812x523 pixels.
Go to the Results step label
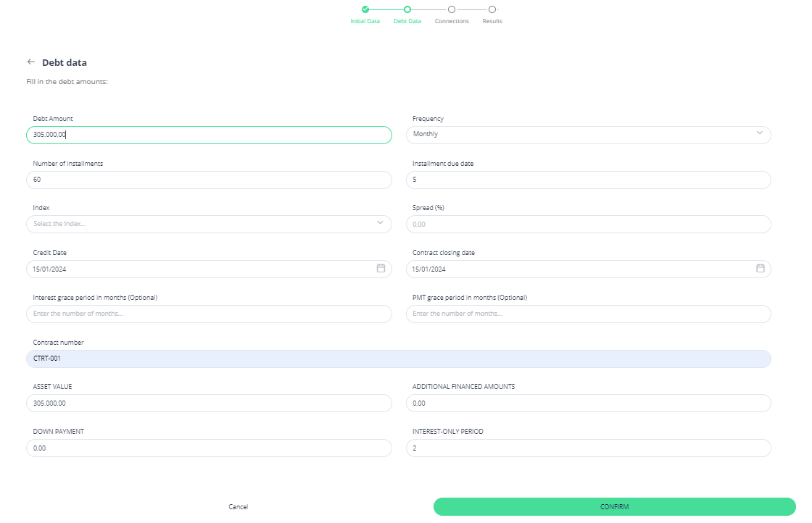[492, 21]
